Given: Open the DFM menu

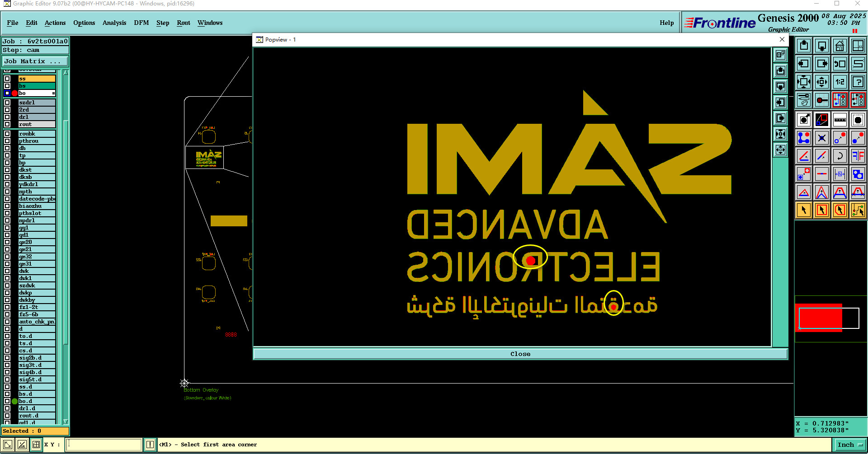Looking at the screenshot, I should click(x=142, y=23).
